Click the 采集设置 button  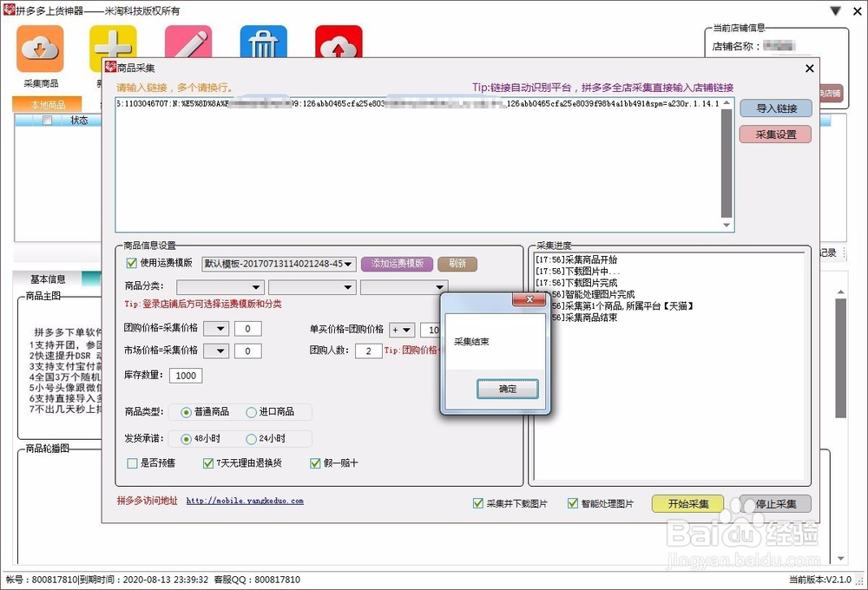(x=775, y=134)
